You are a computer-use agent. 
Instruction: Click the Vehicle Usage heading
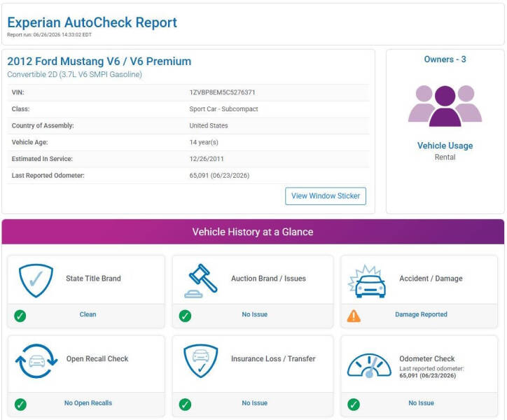tap(445, 146)
